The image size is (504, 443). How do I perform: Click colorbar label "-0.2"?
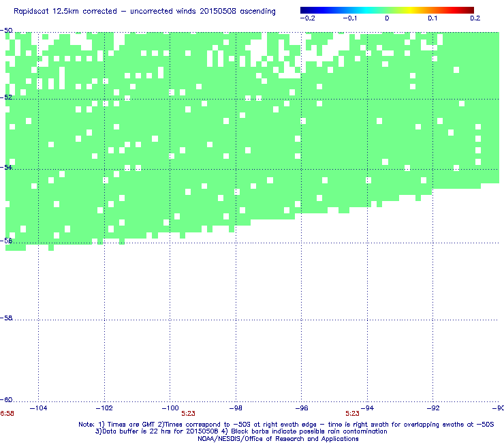[308, 18]
